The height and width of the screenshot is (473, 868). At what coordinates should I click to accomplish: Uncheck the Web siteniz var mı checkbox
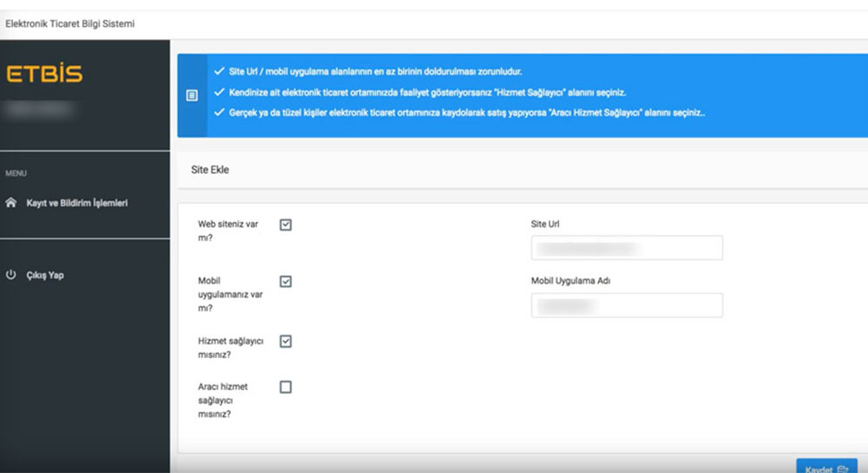[286, 225]
